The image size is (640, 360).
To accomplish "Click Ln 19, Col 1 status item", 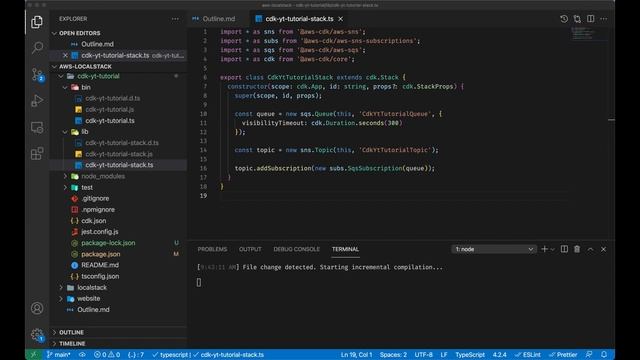I will pyautogui.click(x=356, y=355).
